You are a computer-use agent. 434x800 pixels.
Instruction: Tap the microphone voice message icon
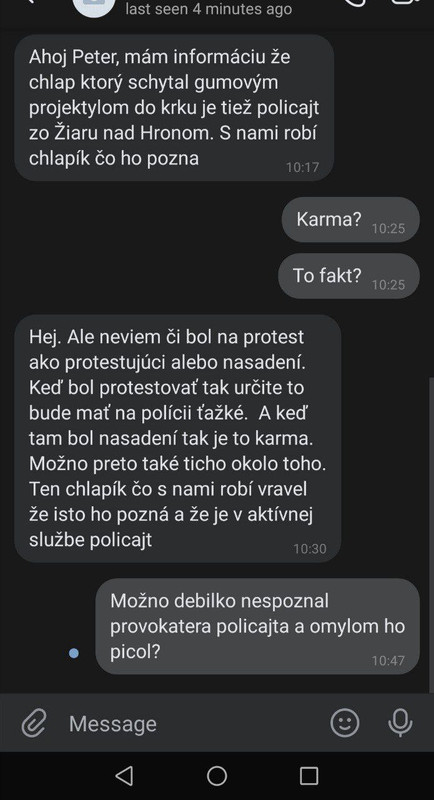pyautogui.click(x=400, y=723)
